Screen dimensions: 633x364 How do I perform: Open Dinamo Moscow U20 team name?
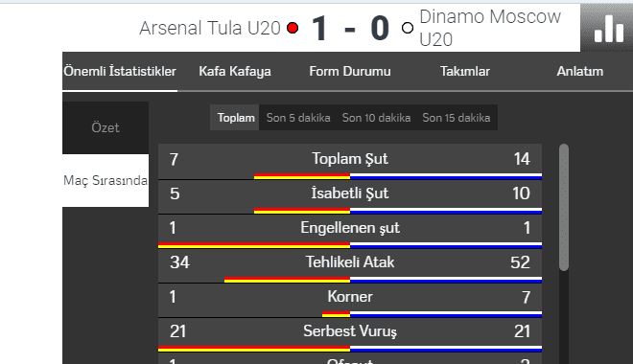click(490, 28)
